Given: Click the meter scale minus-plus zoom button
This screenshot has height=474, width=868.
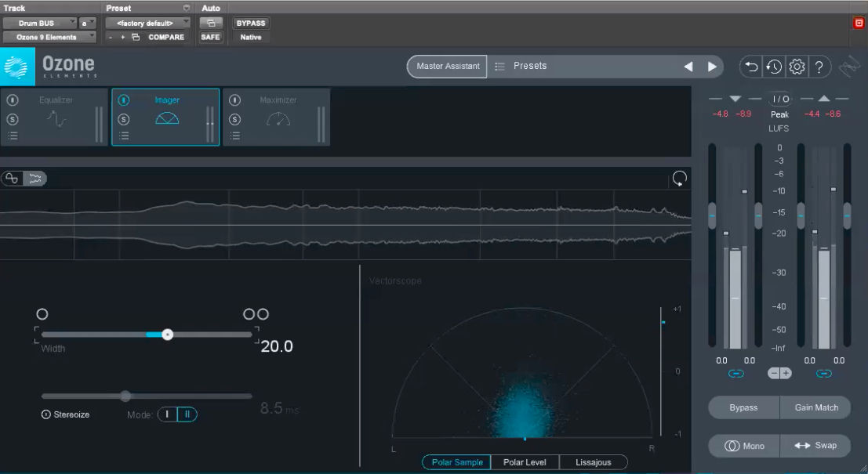Looking at the screenshot, I should [x=779, y=374].
